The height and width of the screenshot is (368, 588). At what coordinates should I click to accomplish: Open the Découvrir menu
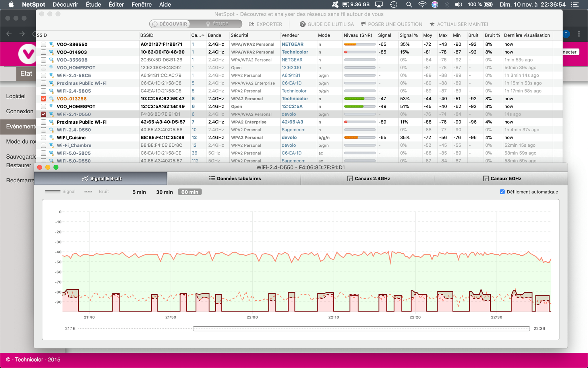[65, 4]
